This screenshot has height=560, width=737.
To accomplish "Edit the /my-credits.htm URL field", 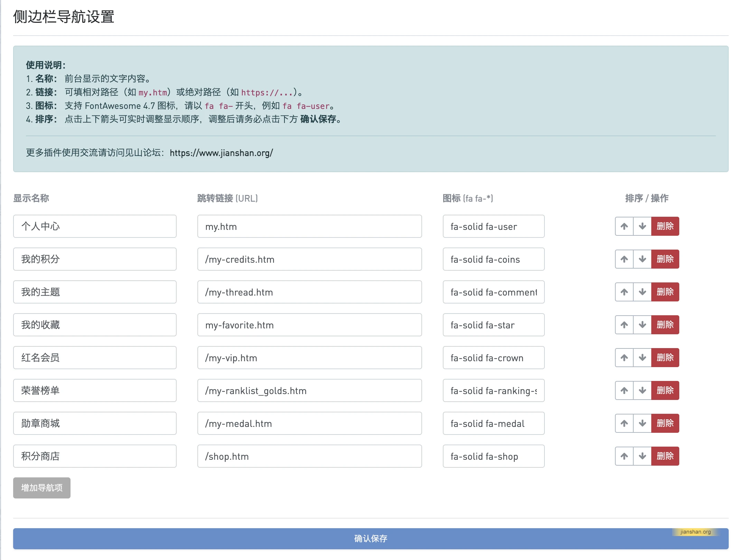I will point(309,259).
